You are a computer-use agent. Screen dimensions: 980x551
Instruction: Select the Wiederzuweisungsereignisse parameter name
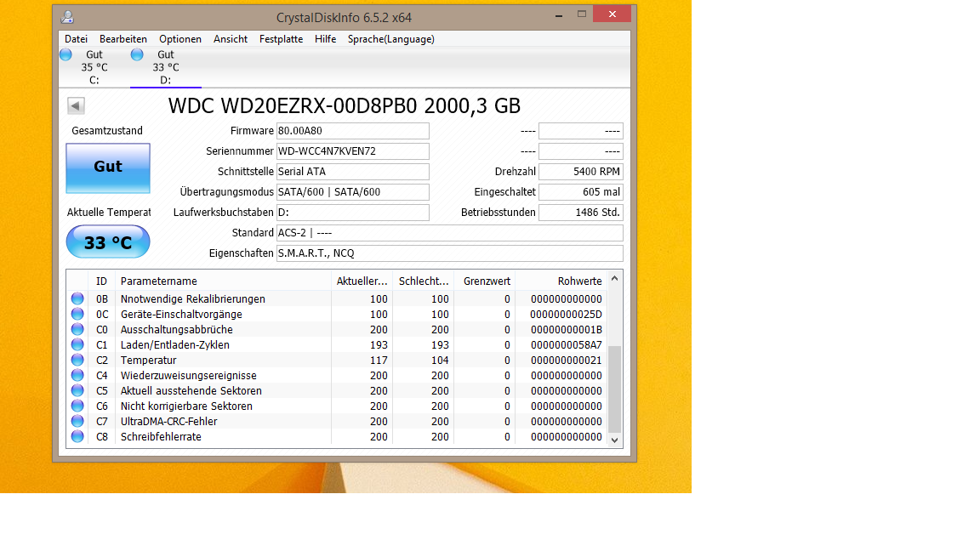point(189,376)
